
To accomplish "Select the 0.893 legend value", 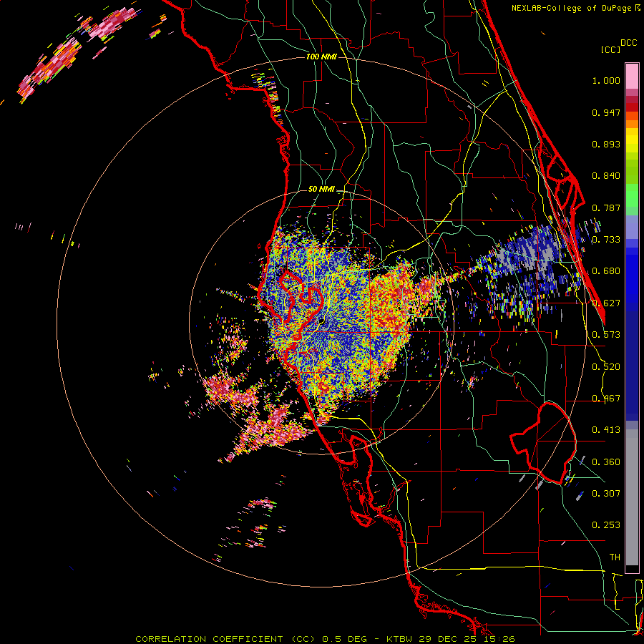I will pos(606,144).
